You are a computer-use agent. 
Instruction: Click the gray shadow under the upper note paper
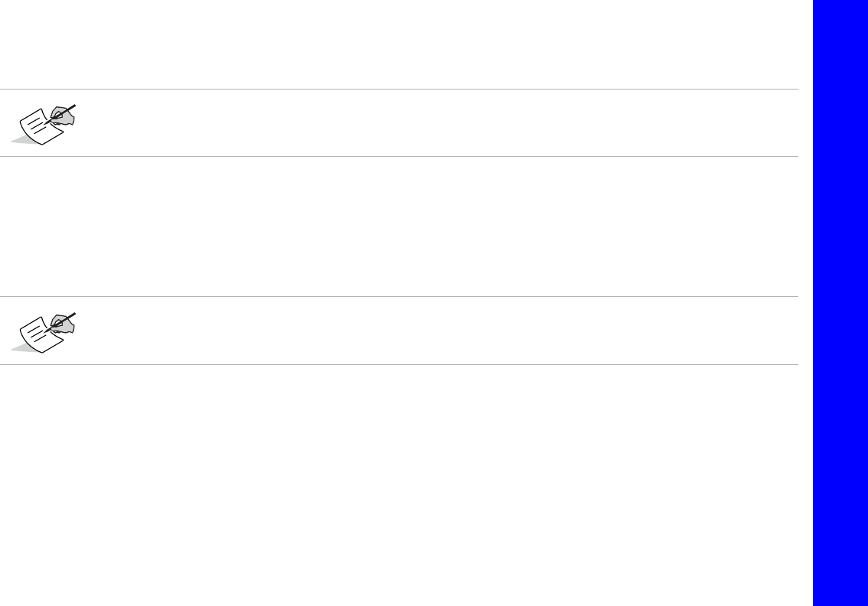[18, 141]
